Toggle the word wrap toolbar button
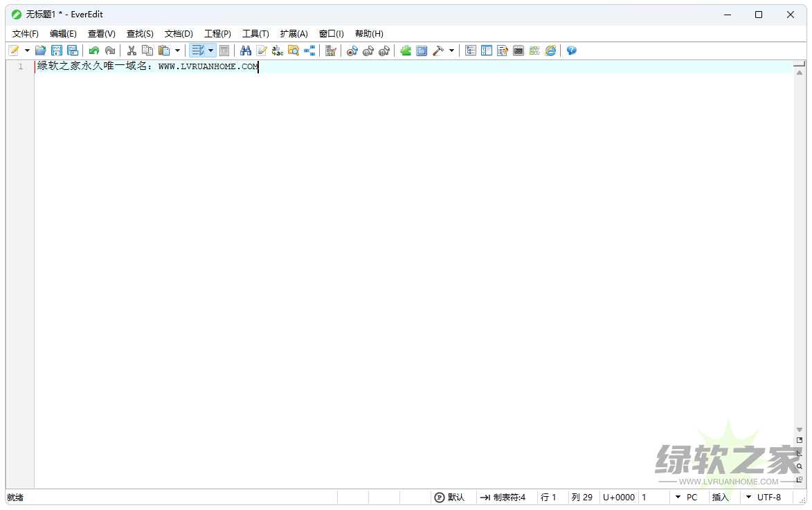Screen dimensions: 812x510 coord(197,51)
